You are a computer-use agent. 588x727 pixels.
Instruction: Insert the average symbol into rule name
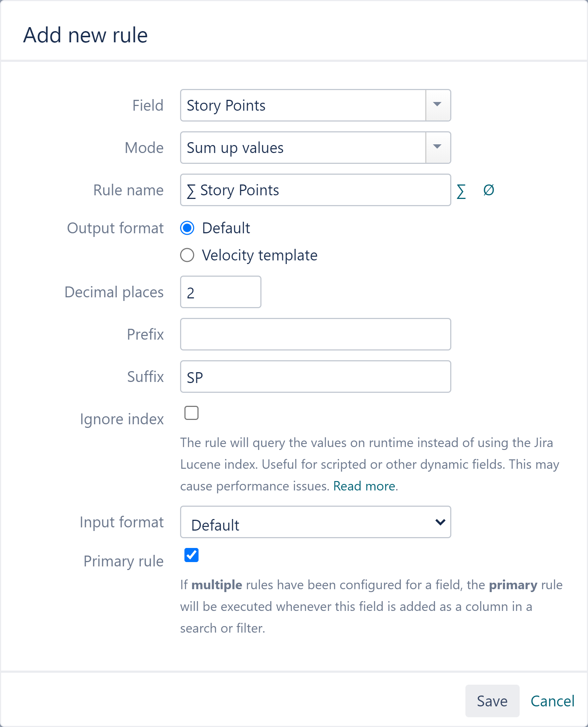(x=489, y=190)
